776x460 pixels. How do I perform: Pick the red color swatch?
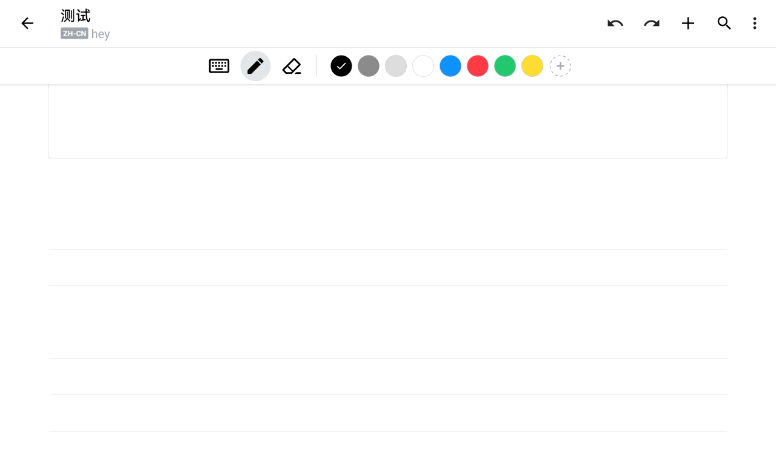[x=478, y=66]
